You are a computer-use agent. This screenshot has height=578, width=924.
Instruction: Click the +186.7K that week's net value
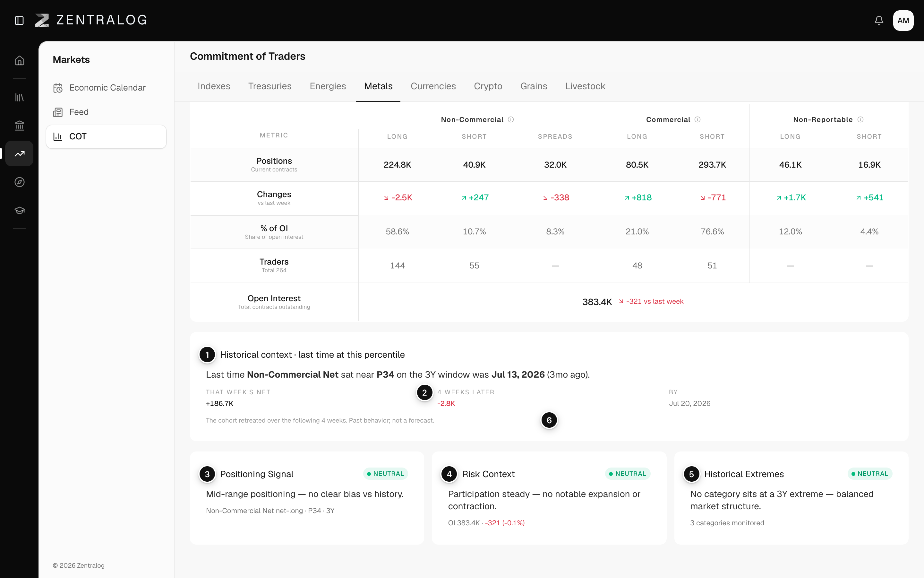coord(219,403)
